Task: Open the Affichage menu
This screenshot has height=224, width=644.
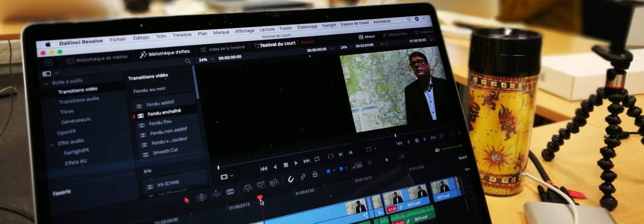Action: click(244, 31)
